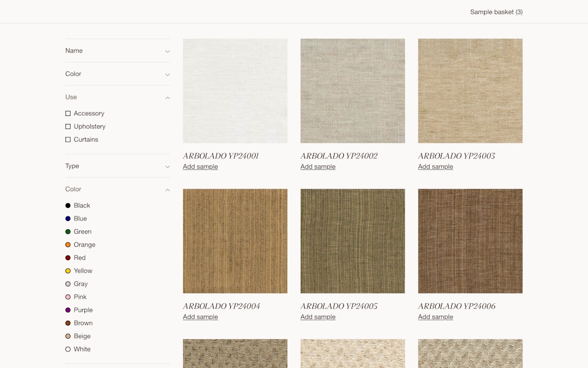Screen dimensions: 588x368
Task: Add sample for ARBOLADO YP24001
Action: click(x=200, y=166)
